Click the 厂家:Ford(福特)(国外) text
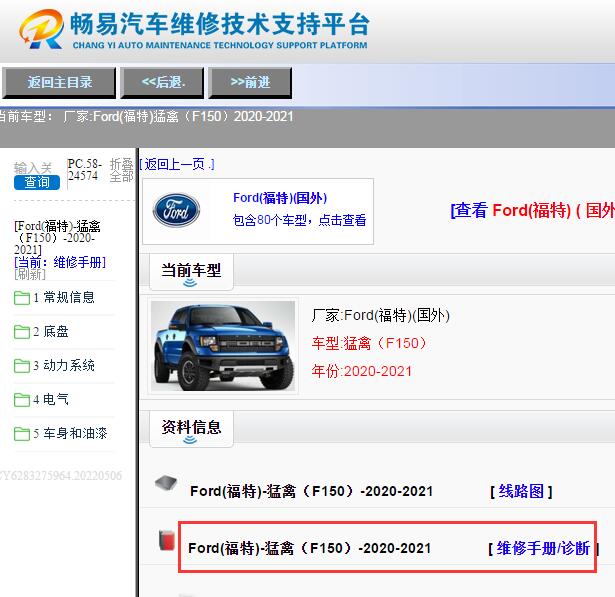615x597 pixels. [x=380, y=315]
